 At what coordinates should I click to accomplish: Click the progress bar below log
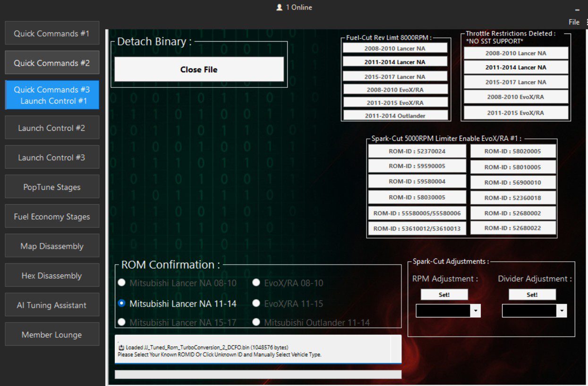(258, 374)
